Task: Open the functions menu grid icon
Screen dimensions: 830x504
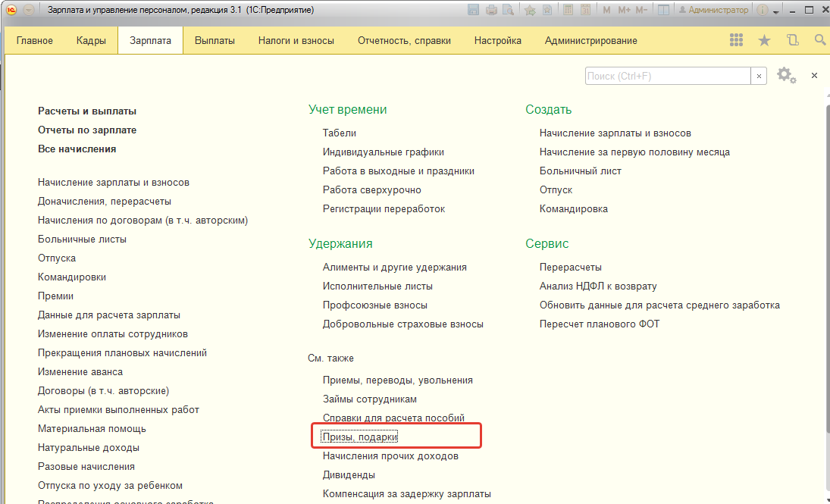Action: tap(736, 40)
